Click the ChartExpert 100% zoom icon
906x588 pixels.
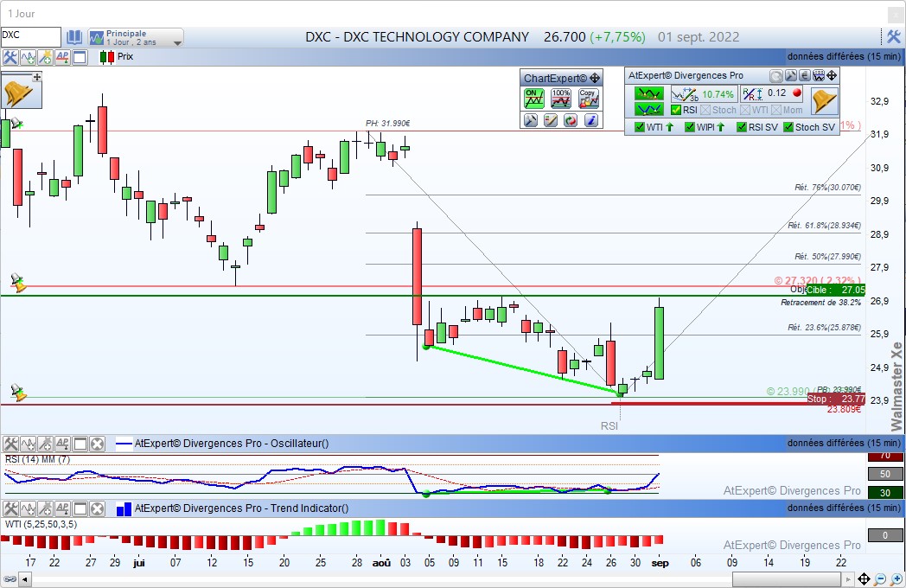point(561,99)
